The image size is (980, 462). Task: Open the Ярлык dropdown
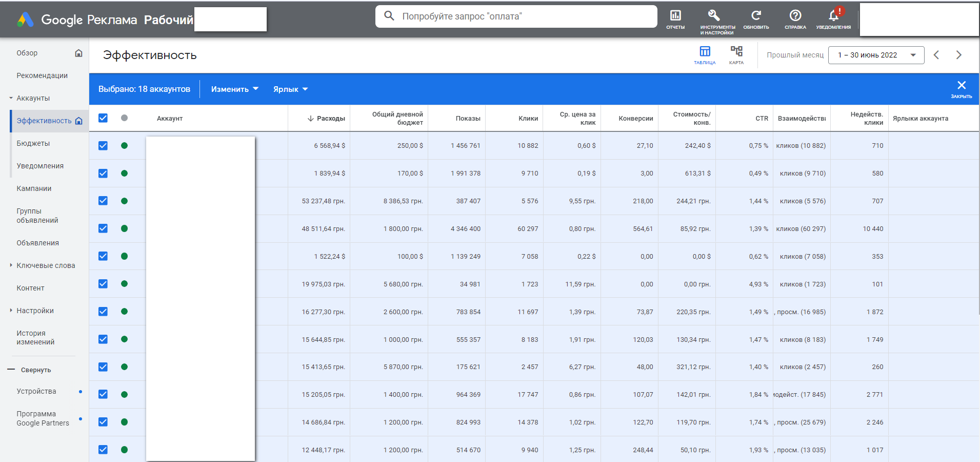290,89
